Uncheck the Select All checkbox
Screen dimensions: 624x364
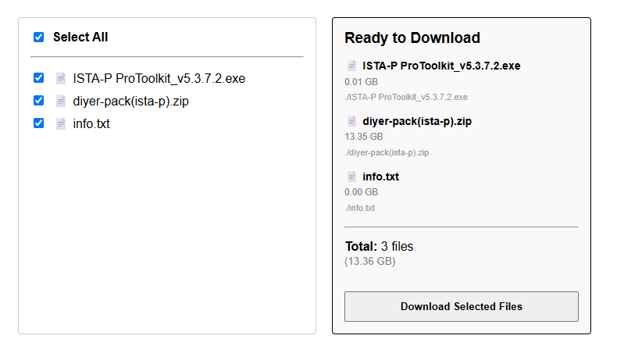(38, 37)
